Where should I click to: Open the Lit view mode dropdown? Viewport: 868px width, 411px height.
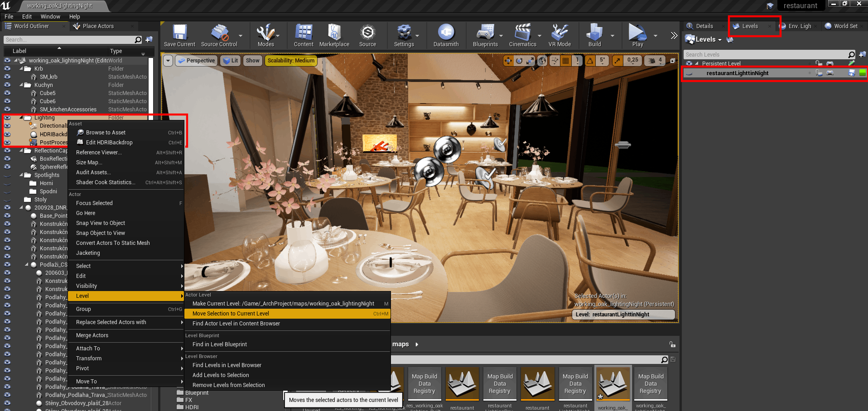[x=230, y=60]
